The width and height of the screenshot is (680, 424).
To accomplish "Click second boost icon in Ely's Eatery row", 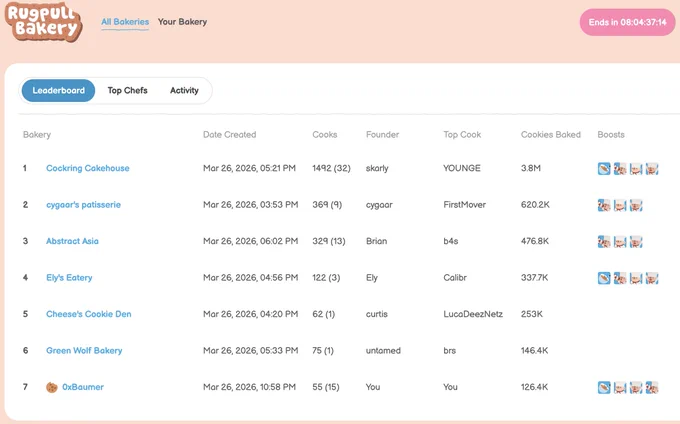I will [620, 278].
